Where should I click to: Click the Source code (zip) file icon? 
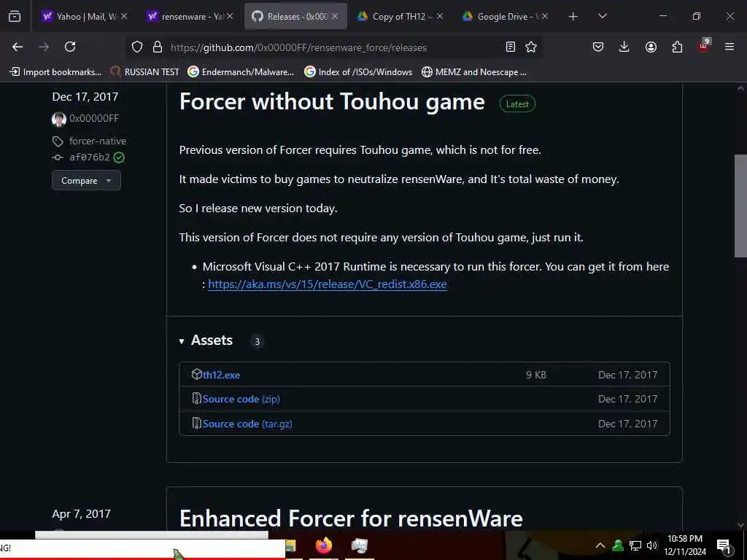pos(196,399)
